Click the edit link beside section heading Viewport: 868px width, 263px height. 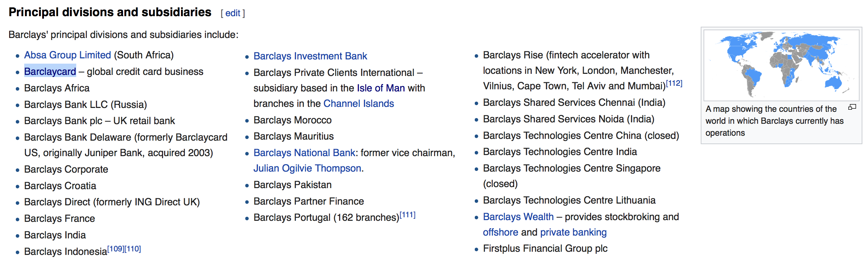(233, 13)
